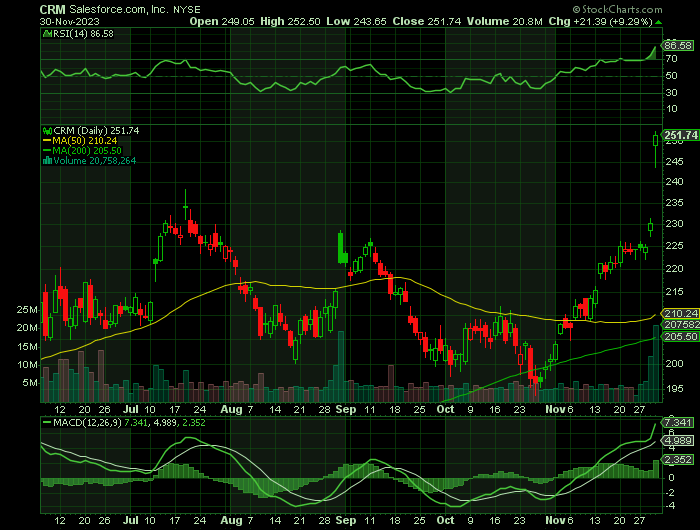
Task: Click the Volume 20.8M header value
Action: point(504,21)
